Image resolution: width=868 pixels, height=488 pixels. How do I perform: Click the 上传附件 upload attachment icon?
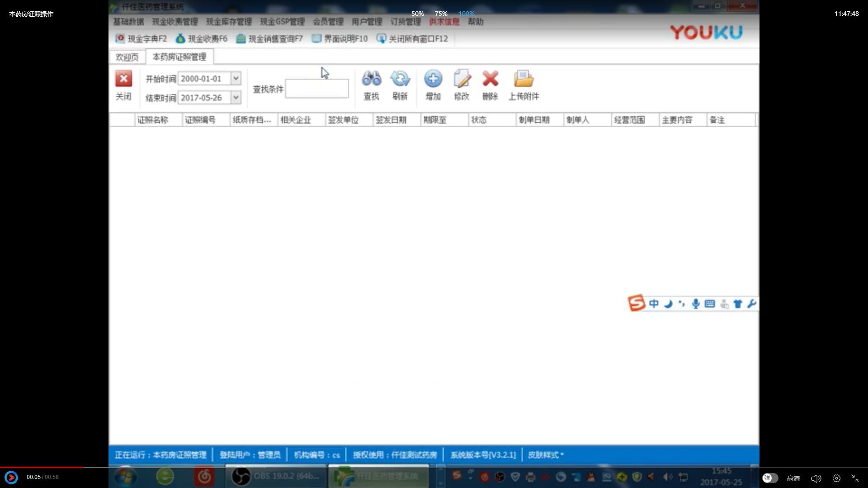click(x=524, y=79)
